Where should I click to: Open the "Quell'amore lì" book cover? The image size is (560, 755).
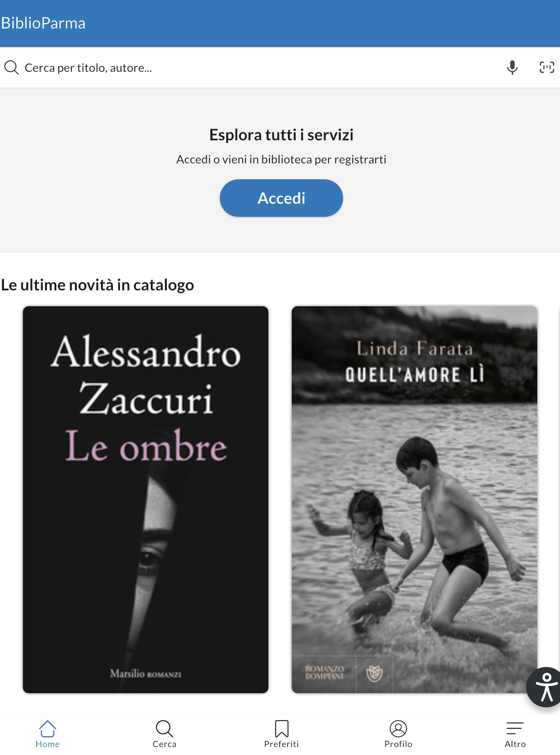(x=414, y=500)
